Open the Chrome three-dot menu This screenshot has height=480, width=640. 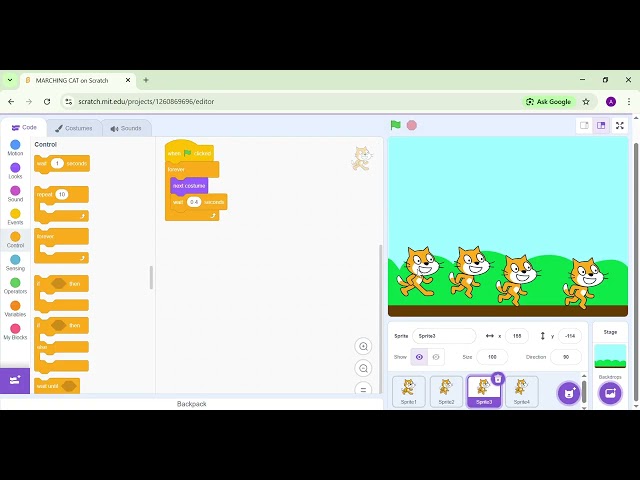pos(629,102)
